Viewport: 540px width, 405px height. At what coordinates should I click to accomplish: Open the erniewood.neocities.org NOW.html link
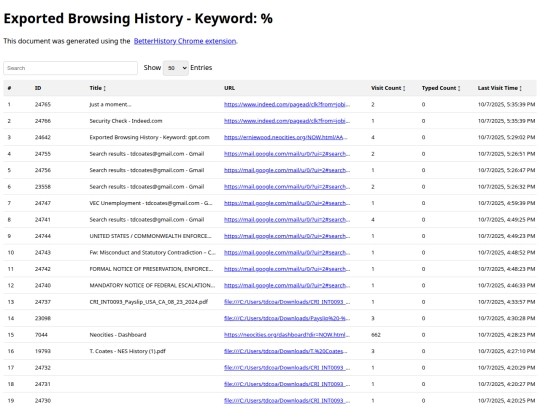pos(285,137)
